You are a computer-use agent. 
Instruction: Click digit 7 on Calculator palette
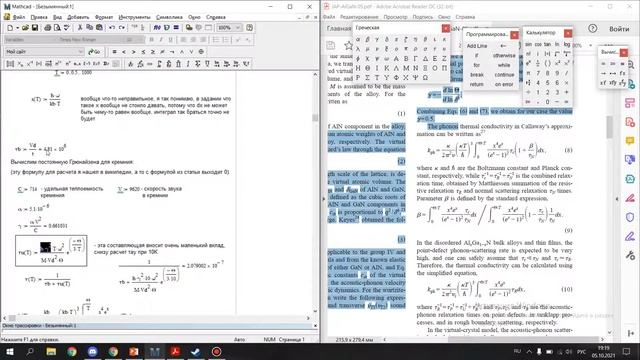click(x=538, y=73)
